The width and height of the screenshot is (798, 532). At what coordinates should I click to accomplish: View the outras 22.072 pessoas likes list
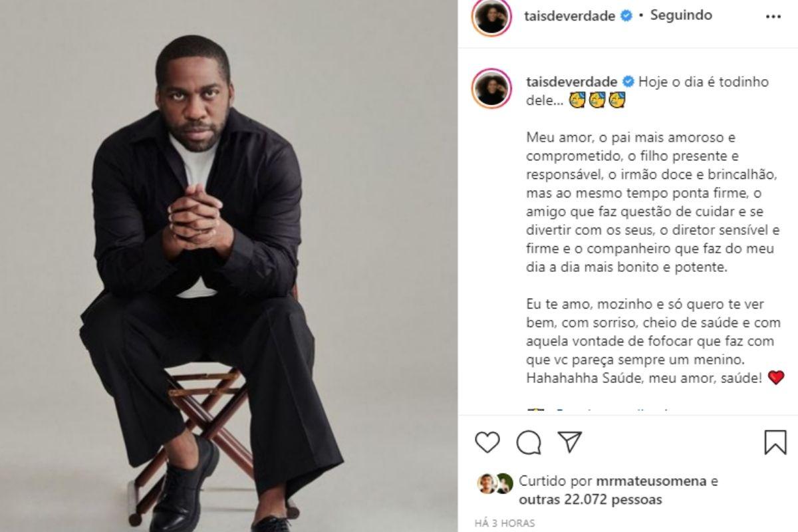591,499
